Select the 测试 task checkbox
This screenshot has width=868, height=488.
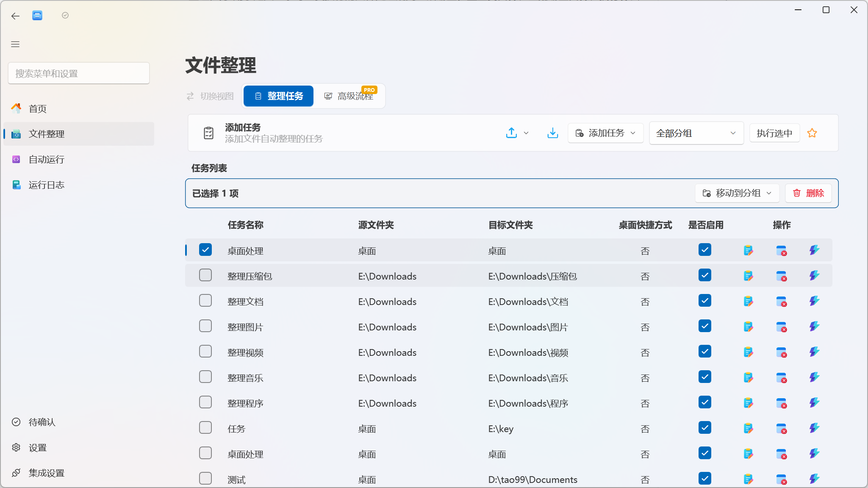[205, 478]
